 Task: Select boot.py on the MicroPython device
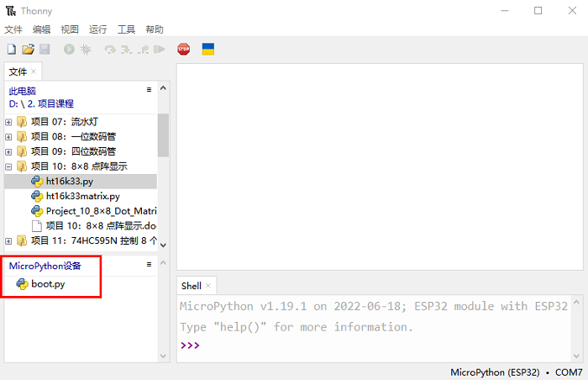(48, 284)
